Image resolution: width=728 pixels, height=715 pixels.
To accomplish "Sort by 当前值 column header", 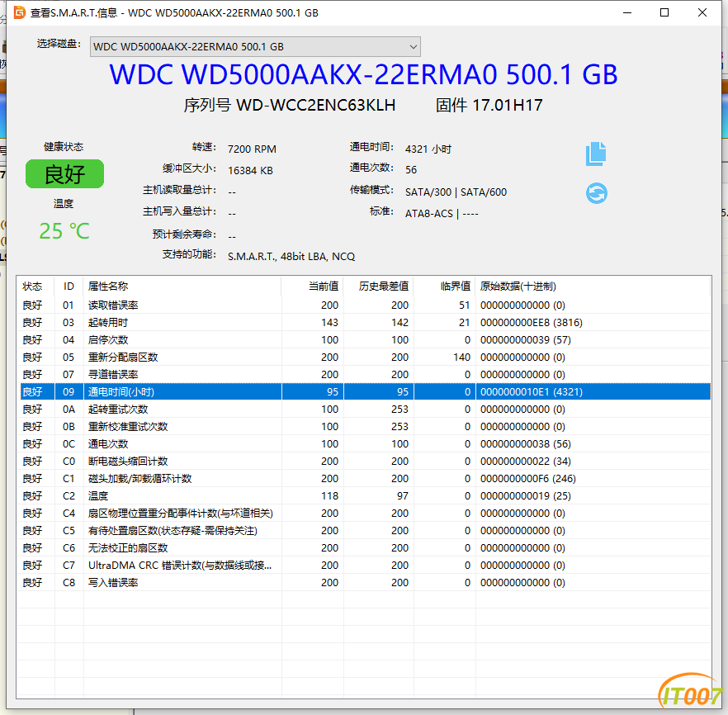I will pyautogui.click(x=313, y=286).
